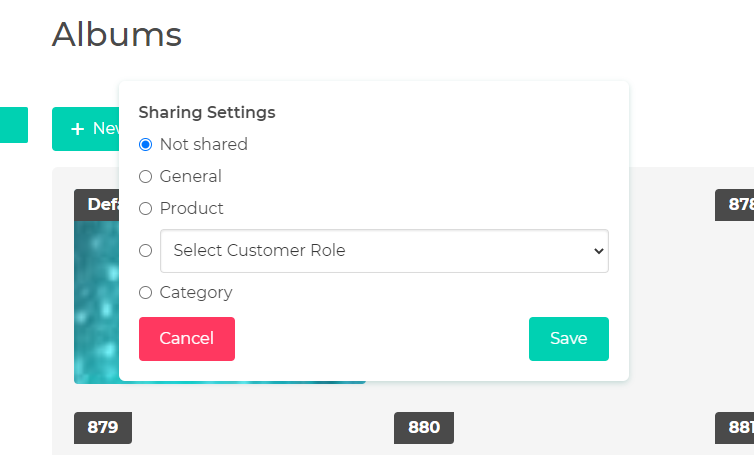Choose the General sharing radio button
This screenshot has height=455, width=754.
click(145, 177)
